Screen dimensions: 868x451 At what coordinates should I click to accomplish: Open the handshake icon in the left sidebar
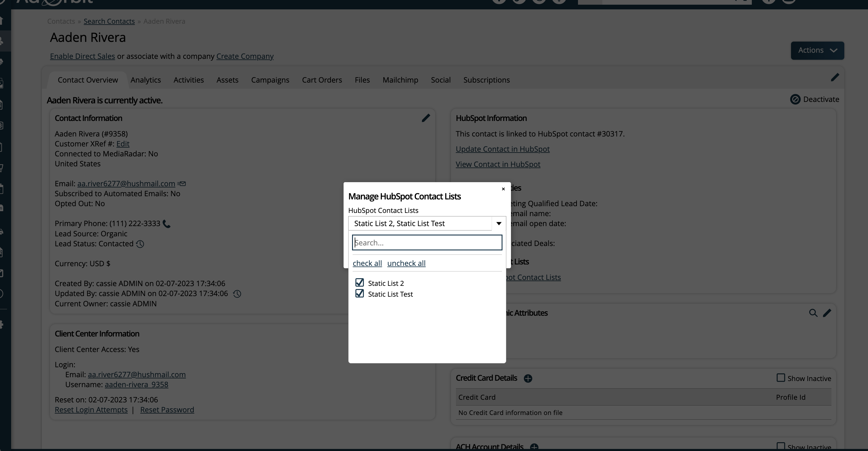pos(2,62)
